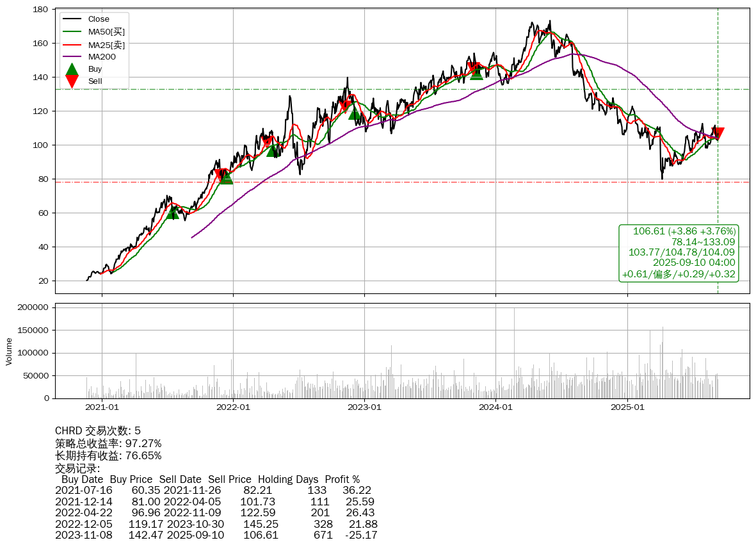Click the green Buy marker near price 97 in 2022
This screenshot has width=756, height=547.
pos(272,151)
